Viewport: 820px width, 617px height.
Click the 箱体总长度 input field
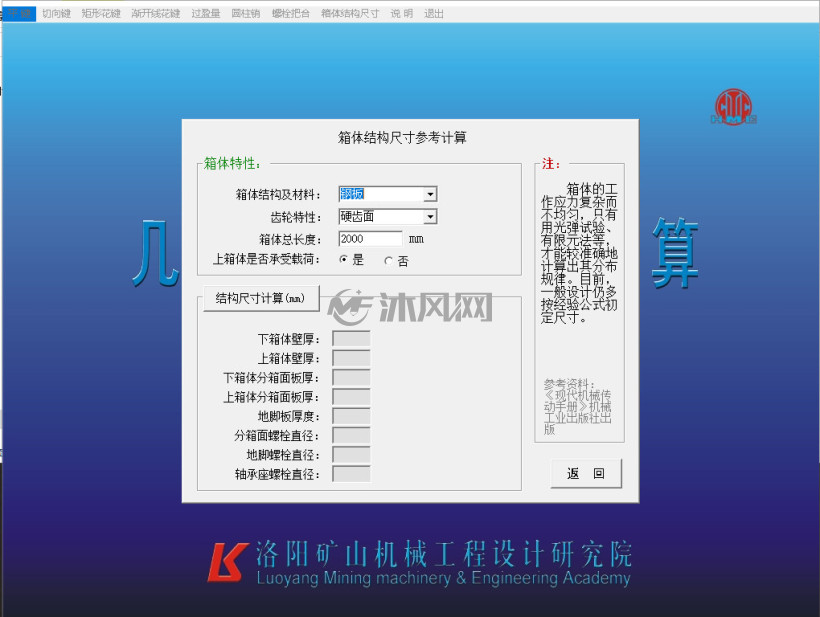(x=370, y=239)
